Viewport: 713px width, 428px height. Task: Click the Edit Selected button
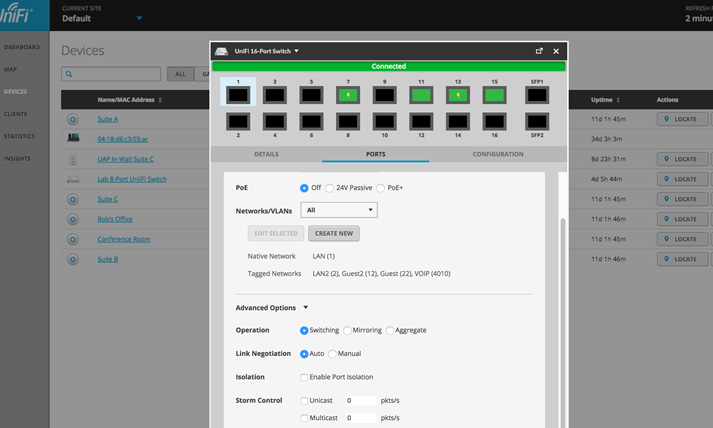276,233
